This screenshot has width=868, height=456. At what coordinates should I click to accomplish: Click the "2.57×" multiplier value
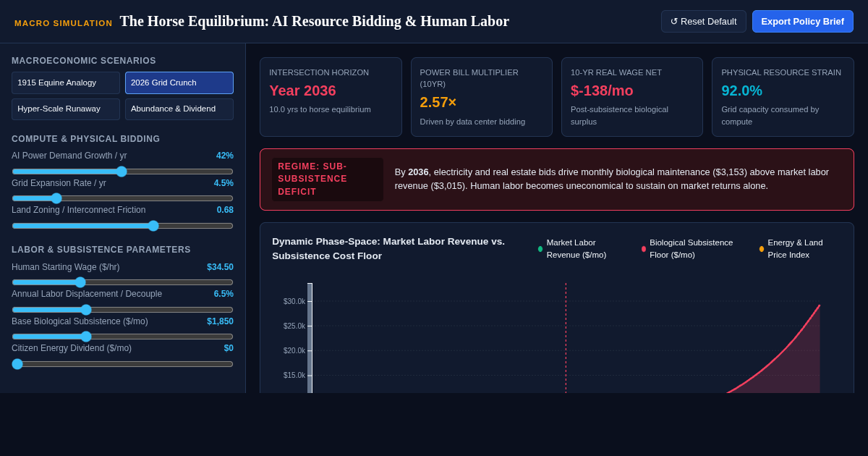[438, 102]
